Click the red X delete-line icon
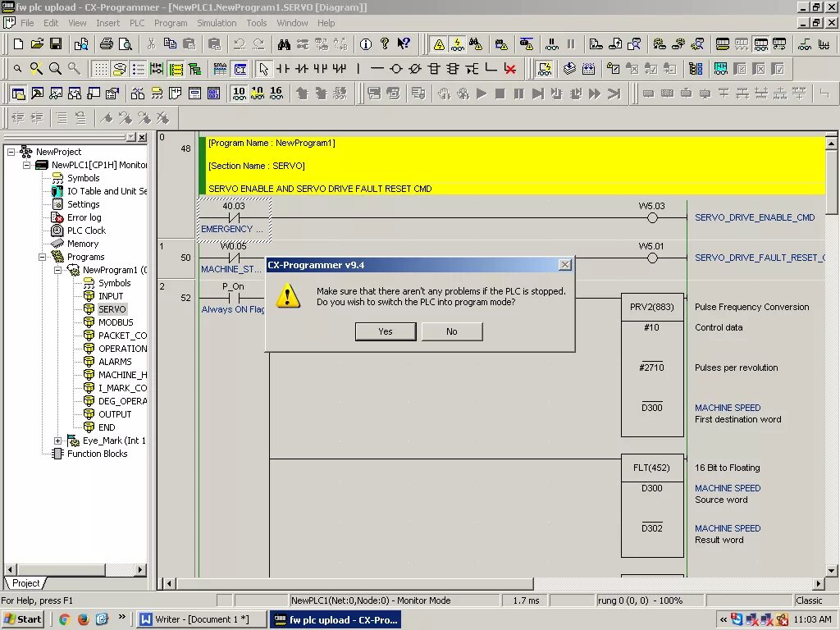The width and height of the screenshot is (840, 630). [510, 69]
